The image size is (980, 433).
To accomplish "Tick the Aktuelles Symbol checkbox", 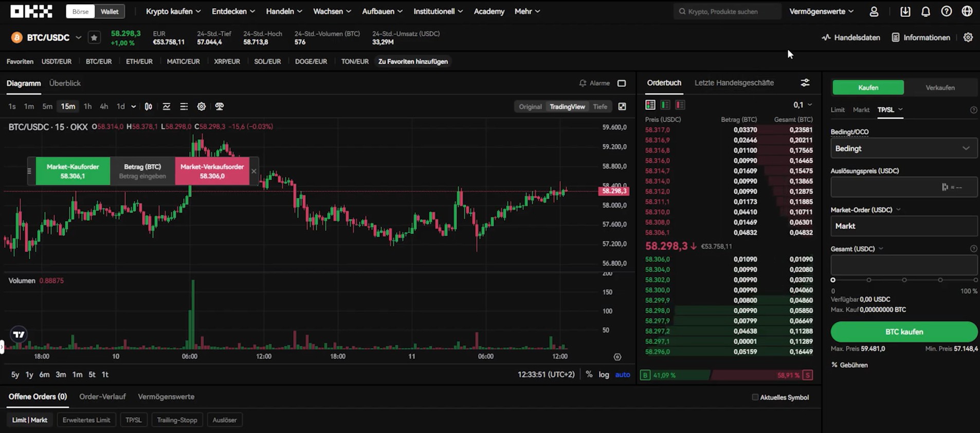I will [x=755, y=397].
